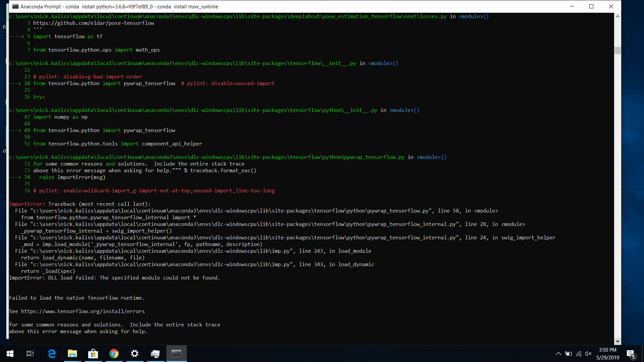Open File Explorer from the taskbar
Image resolution: width=644 pixels, height=362 pixels.
point(72,354)
